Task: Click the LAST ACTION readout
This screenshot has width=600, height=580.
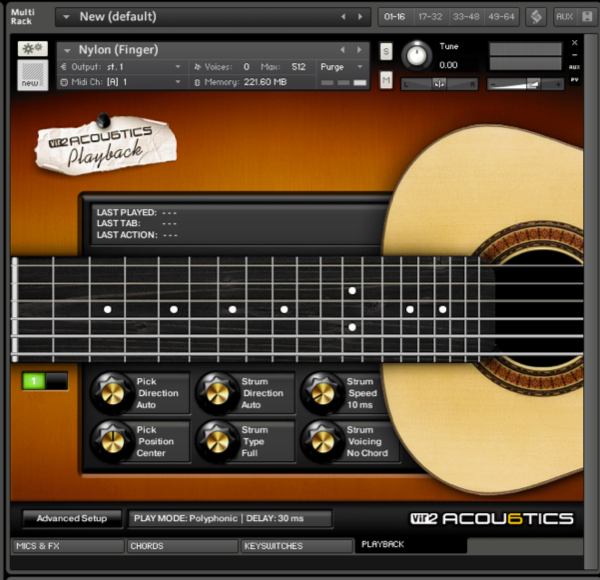Action: pos(137,235)
